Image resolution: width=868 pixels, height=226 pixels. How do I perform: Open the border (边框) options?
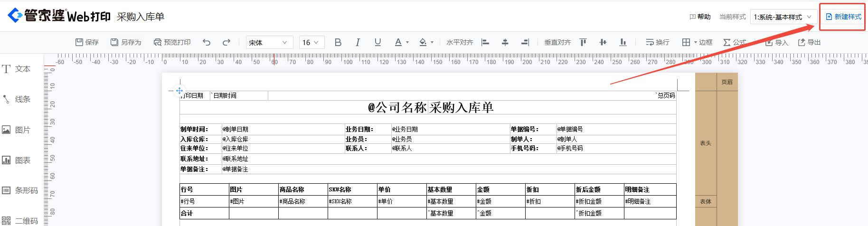pos(697,42)
